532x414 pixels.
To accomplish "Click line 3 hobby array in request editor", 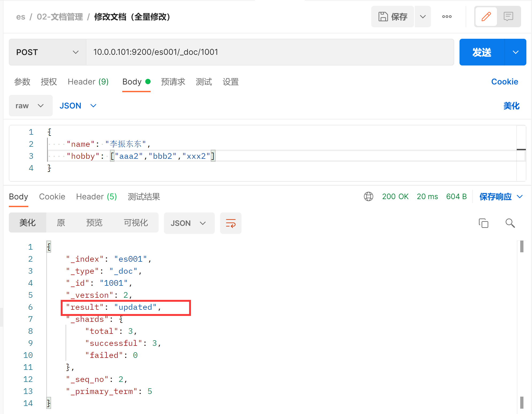I will 163,156.
